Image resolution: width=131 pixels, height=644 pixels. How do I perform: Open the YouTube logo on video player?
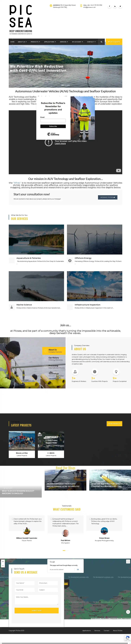coord(118,171)
